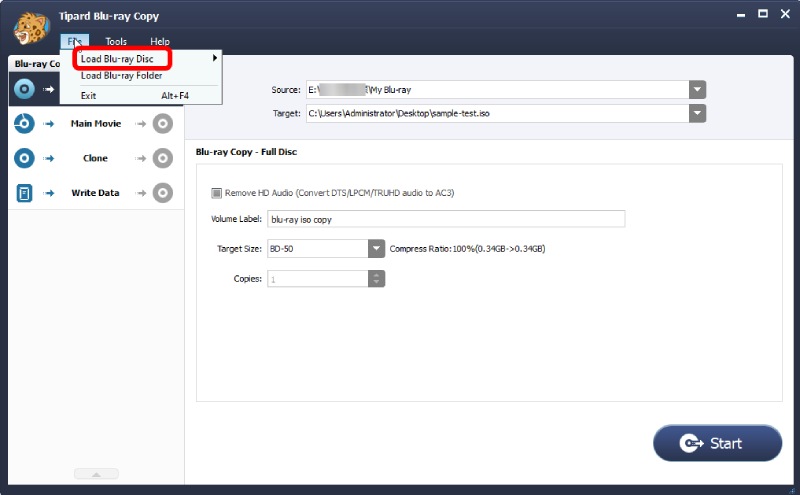Screen dimensions: 800x495
Task: Select the Main Movie copy mode
Action: 95,123
